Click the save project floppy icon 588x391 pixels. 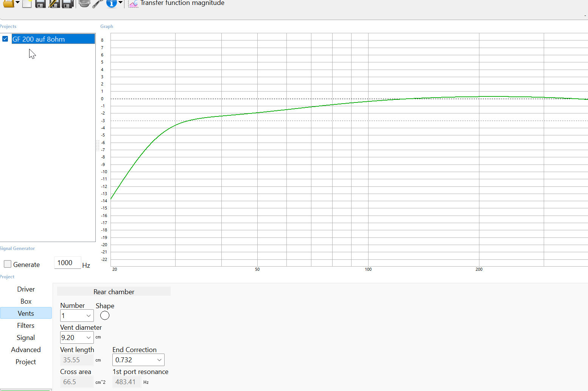[40, 3]
